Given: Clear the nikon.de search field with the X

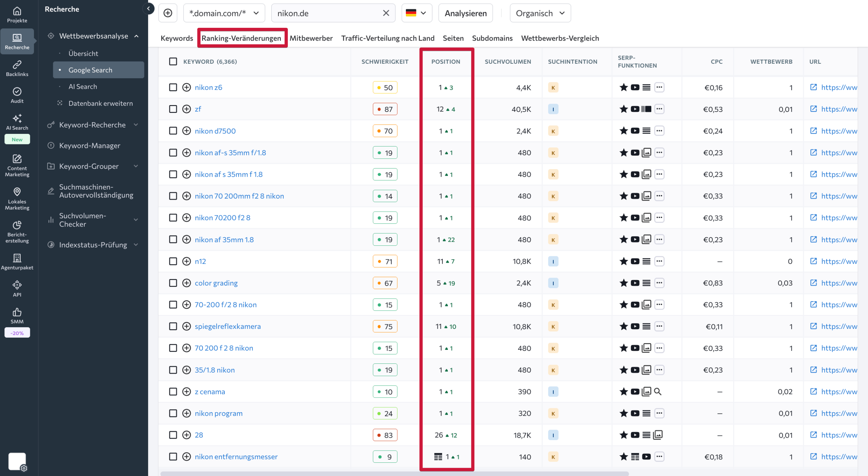Looking at the screenshot, I should (386, 13).
